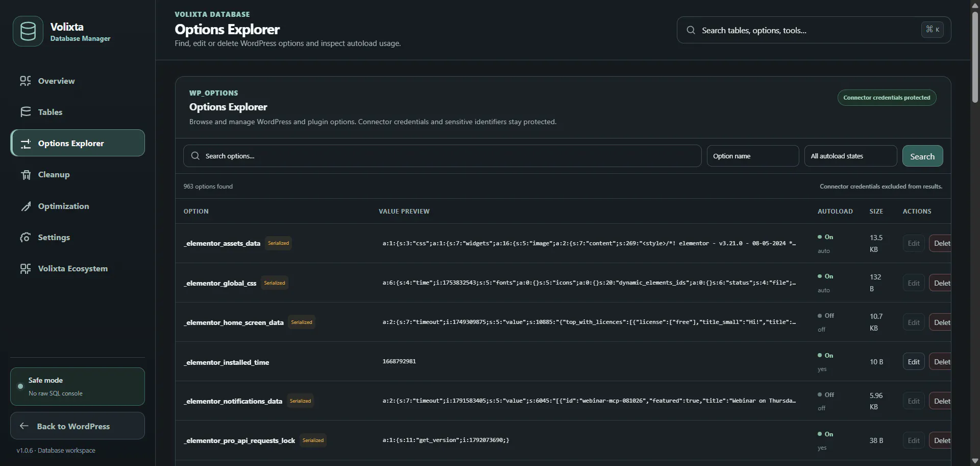This screenshot has width=980, height=466.
Task: Click the autoload On status for _elementor_assets_data
Action: (x=825, y=237)
